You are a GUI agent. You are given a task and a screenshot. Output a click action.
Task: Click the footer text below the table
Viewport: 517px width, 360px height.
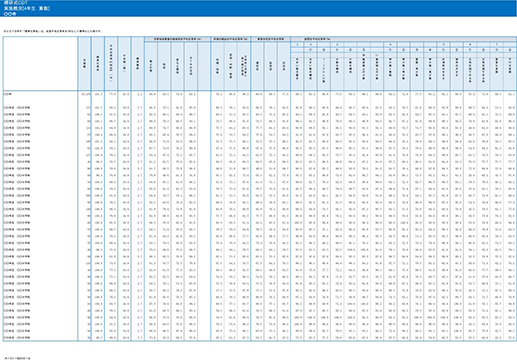click(x=17, y=358)
